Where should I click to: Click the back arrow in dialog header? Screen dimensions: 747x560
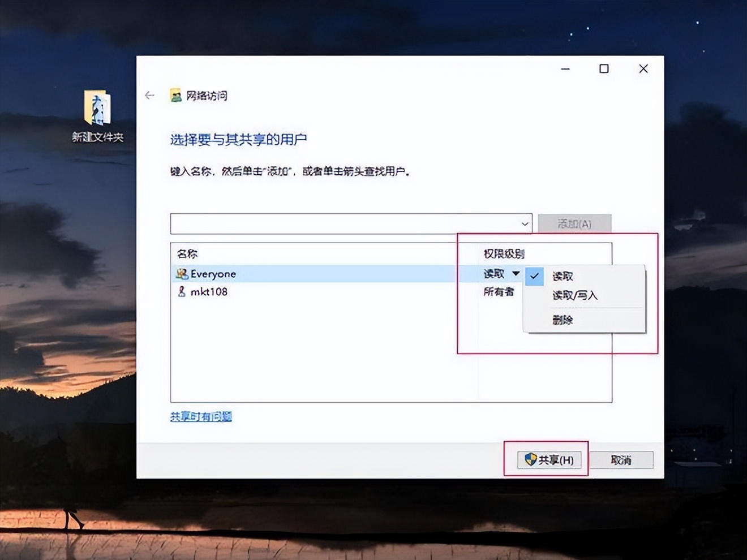pos(149,95)
